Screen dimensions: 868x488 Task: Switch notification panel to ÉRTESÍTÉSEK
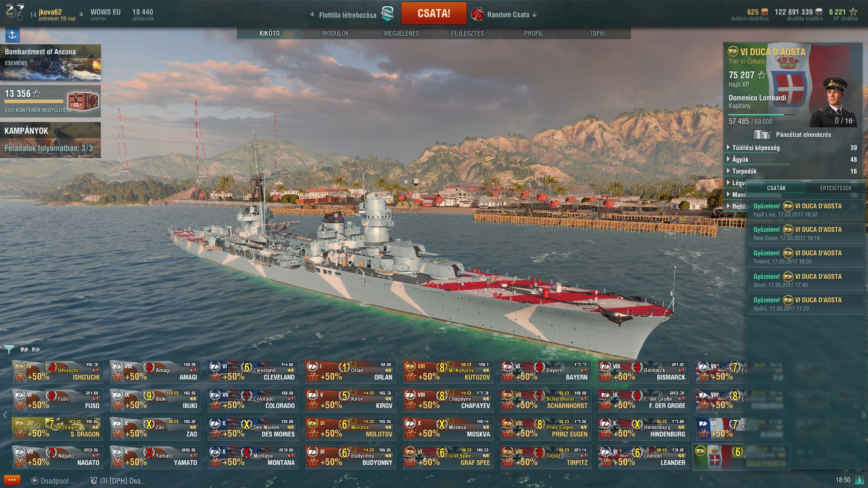coord(835,188)
